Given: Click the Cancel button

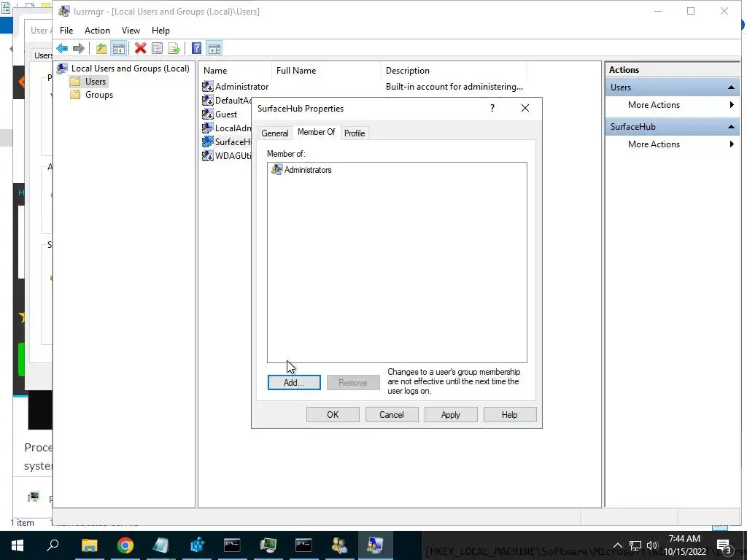Looking at the screenshot, I should [392, 415].
